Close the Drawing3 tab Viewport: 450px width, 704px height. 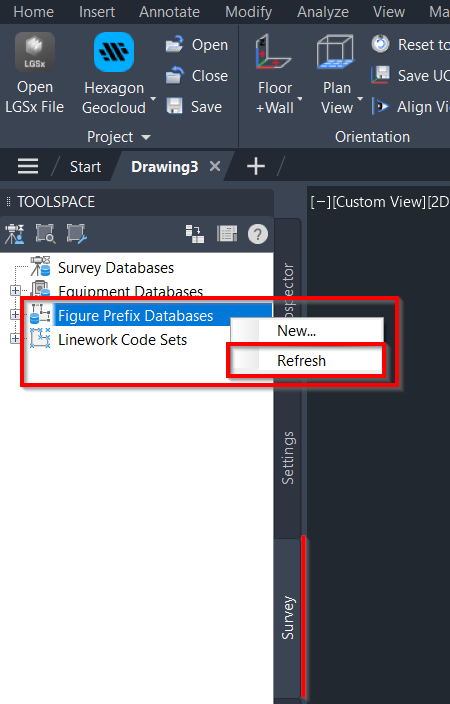pyautogui.click(x=215, y=167)
